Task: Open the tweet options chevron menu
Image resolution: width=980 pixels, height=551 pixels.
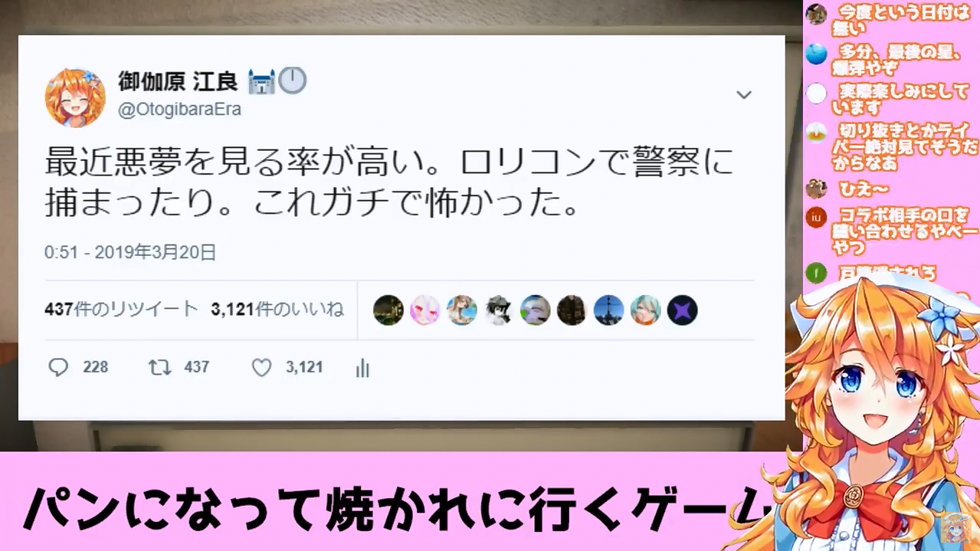Action: point(743,95)
